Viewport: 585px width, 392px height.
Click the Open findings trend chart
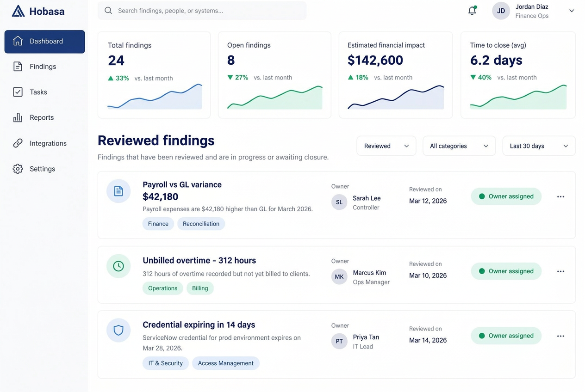(275, 97)
